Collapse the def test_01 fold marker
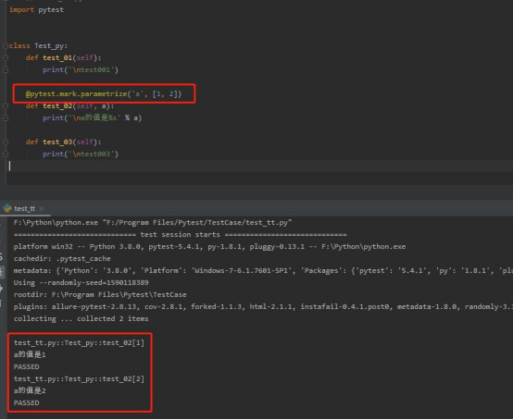 [6, 58]
